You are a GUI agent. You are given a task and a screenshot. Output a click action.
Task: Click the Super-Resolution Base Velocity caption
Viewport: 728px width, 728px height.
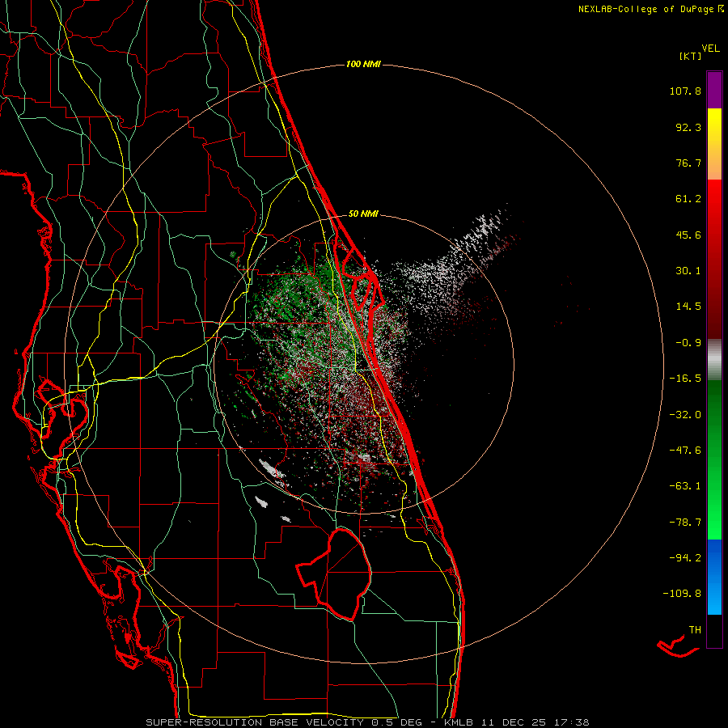(x=367, y=722)
